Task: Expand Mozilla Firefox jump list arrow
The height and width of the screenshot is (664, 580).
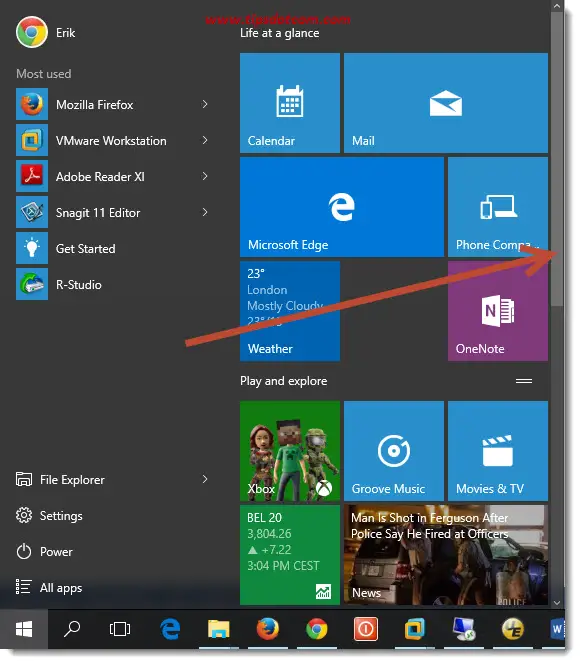Action: (205, 104)
